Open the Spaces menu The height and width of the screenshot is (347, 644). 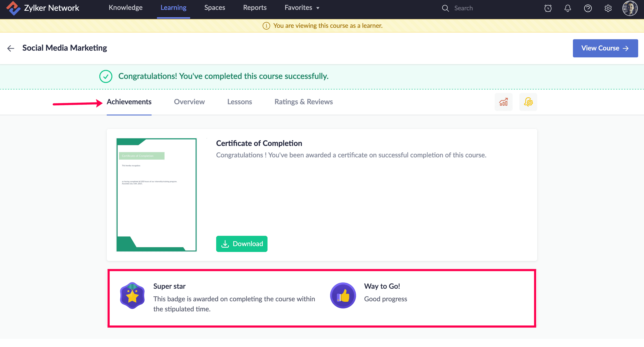[x=215, y=8]
